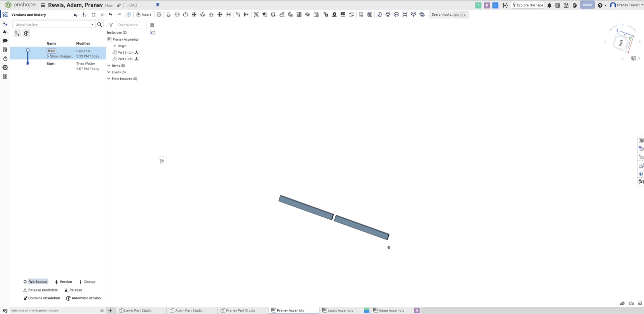
Task: Select the Fastened mate tool
Action: pyautogui.click(x=168, y=14)
